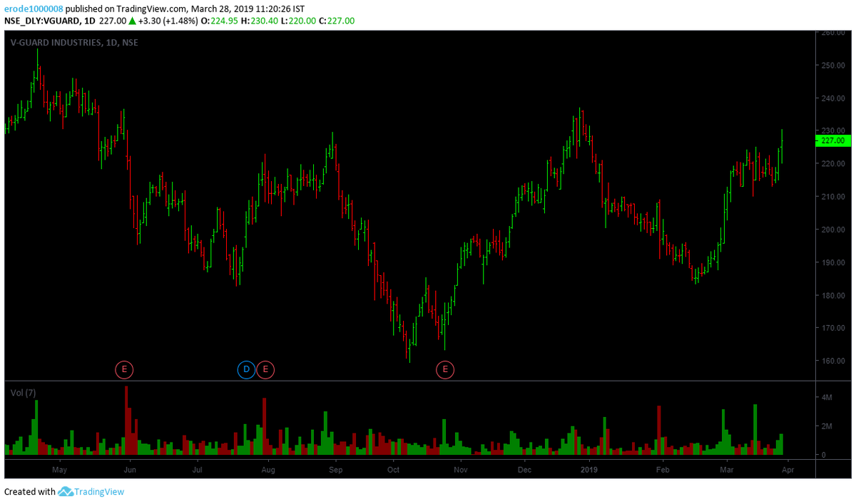The width and height of the screenshot is (856, 504).
Task: Click the Sep label on time axis
Action: coord(336,470)
